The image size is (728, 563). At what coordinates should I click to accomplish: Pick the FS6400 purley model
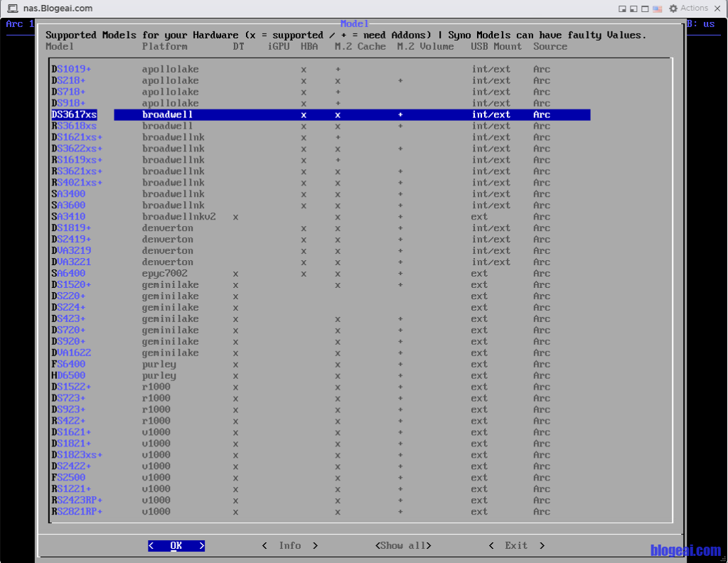[69, 364]
